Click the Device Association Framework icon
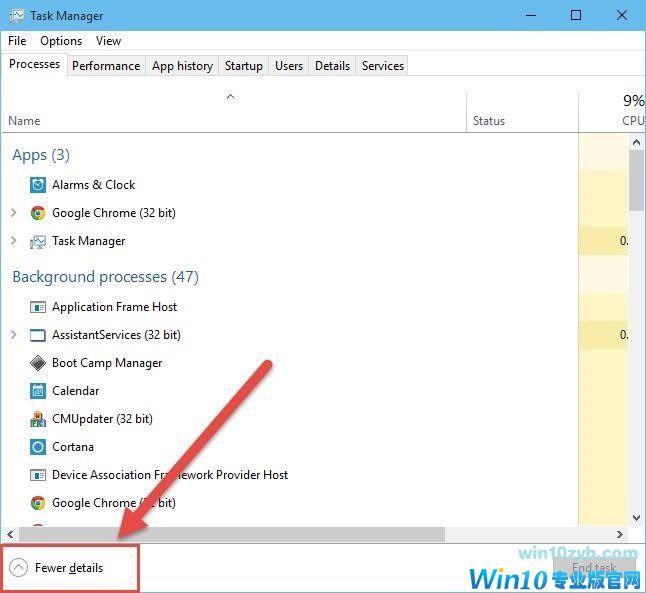 (38, 475)
